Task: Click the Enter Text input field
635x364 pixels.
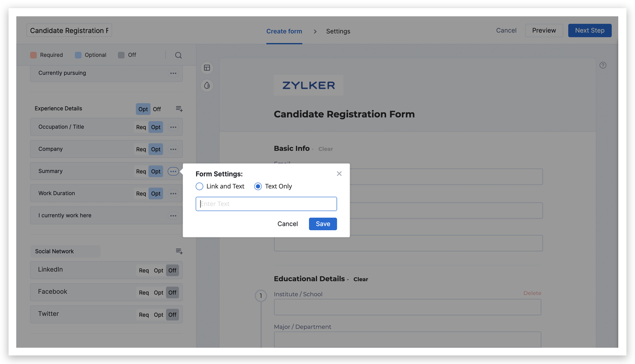Action: tap(266, 204)
